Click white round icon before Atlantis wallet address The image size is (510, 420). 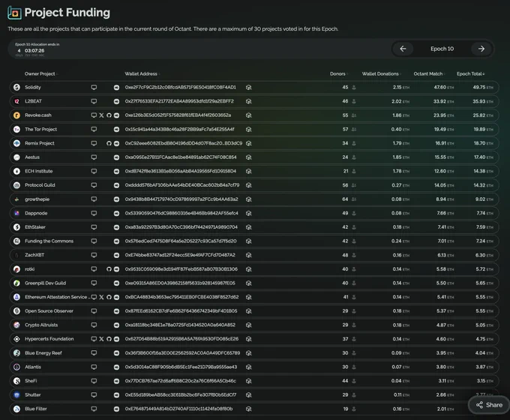(x=116, y=367)
